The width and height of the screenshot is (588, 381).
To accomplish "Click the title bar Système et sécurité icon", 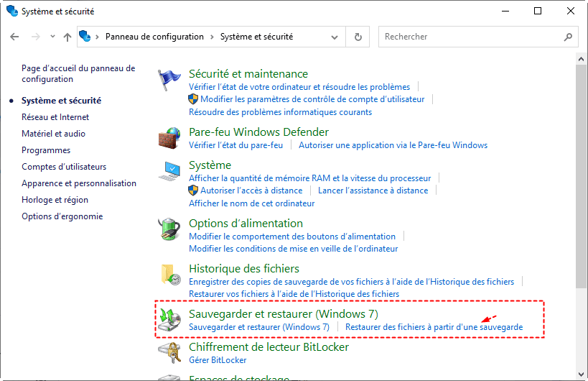I will [12, 11].
